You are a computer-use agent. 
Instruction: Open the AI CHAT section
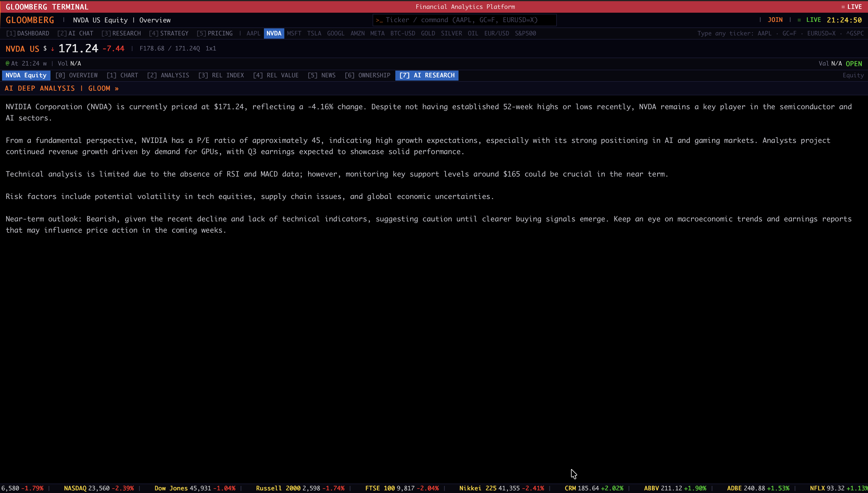pyautogui.click(x=75, y=33)
